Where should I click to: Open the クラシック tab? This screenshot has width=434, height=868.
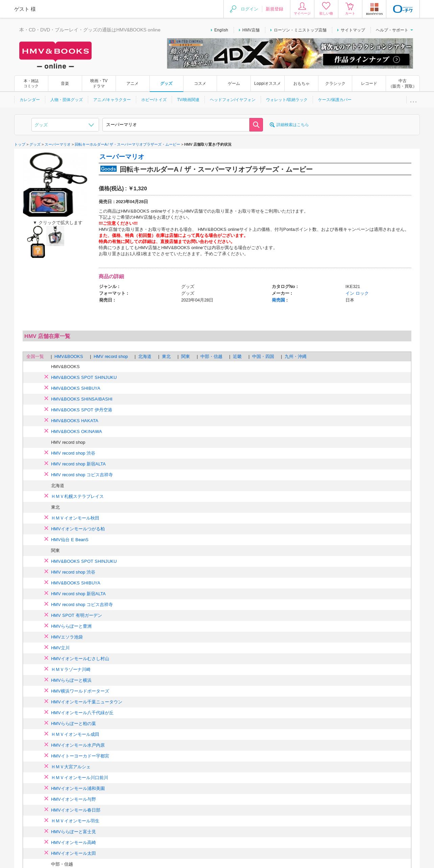pos(335,83)
